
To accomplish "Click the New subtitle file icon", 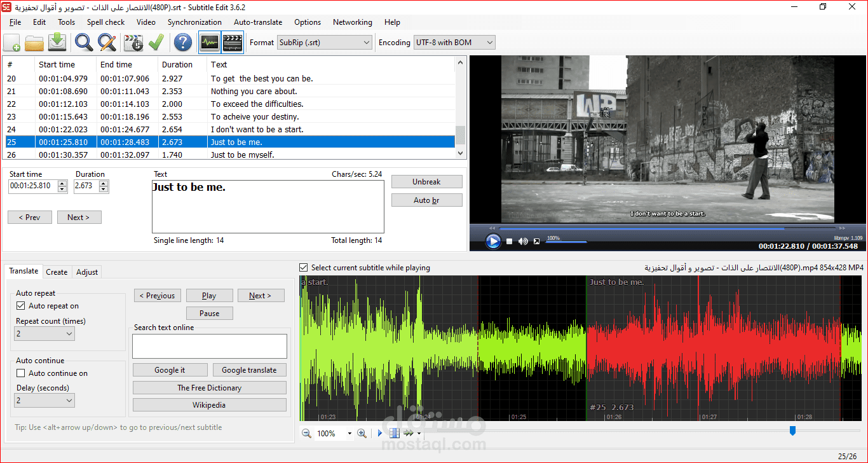I will pyautogui.click(x=11, y=43).
